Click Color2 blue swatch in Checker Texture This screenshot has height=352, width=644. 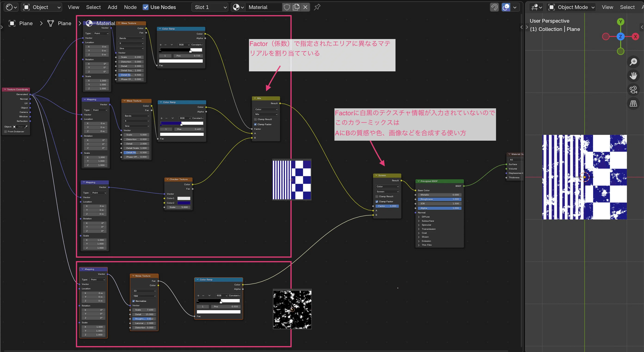coord(184,203)
